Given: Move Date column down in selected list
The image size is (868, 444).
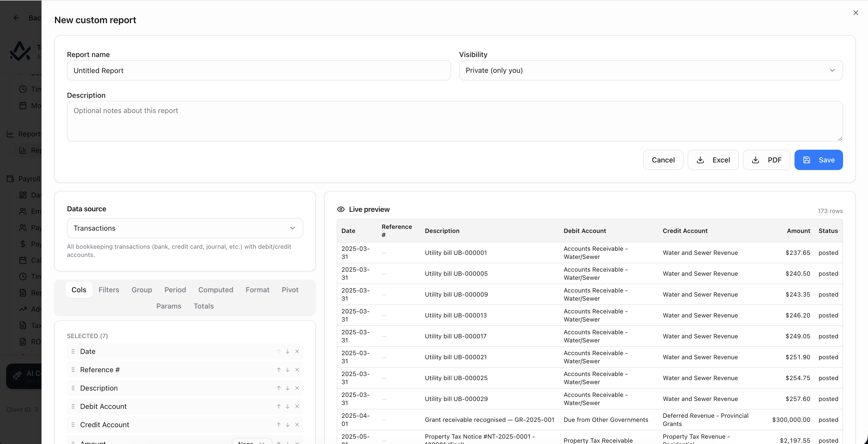Looking at the screenshot, I should click(x=288, y=351).
